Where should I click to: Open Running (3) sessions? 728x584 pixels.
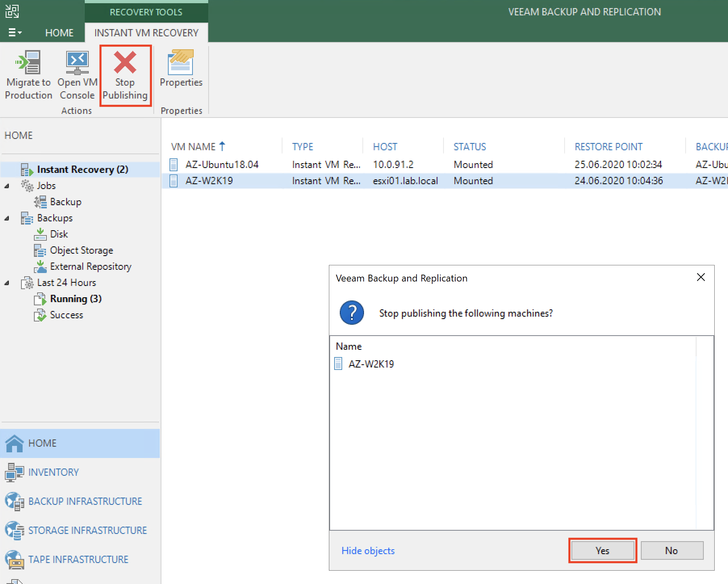pyautogui.click(x=76, y=299)
